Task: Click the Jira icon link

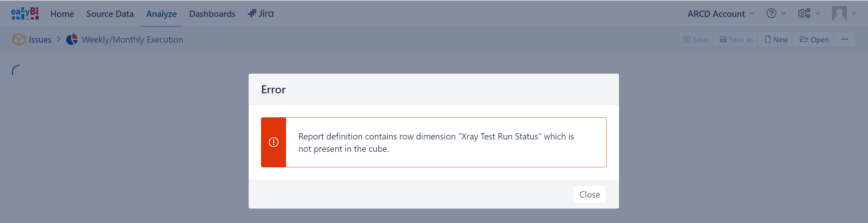Action: click(261, 13)
